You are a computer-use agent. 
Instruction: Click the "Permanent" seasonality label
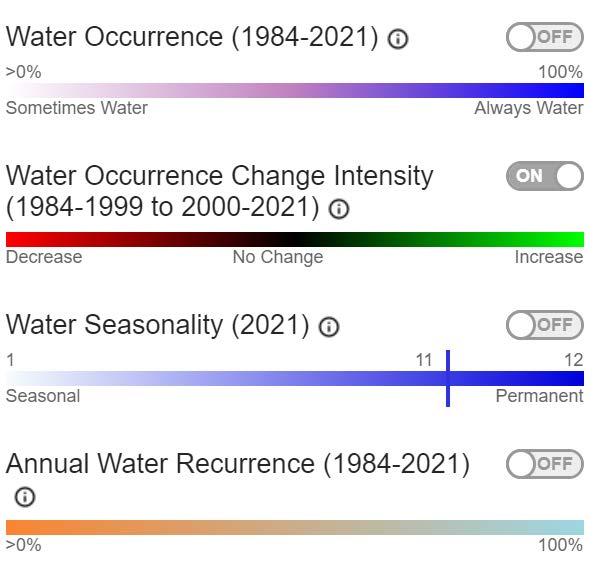[539, 396]
